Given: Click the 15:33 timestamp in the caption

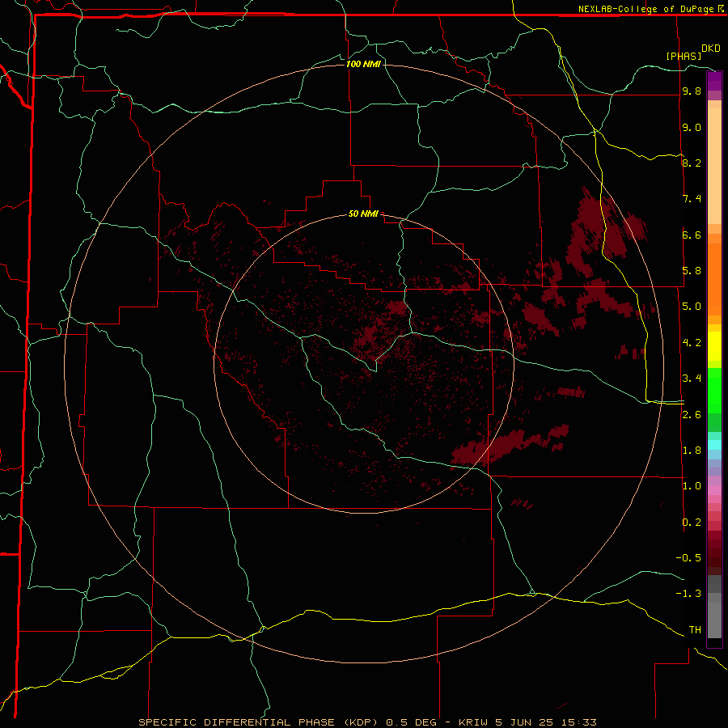Looking at the screenshot, I should coord(578,722).
